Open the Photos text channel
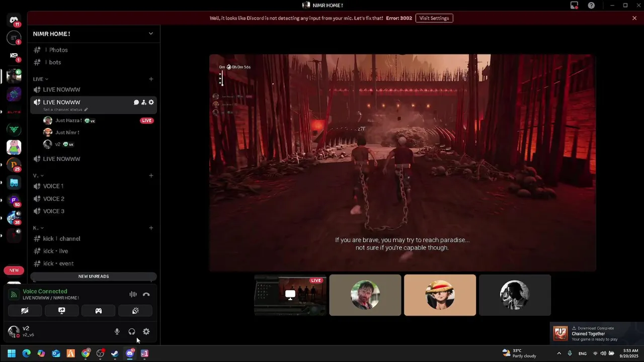Screen dimensions: 644x362 point(94,50)
